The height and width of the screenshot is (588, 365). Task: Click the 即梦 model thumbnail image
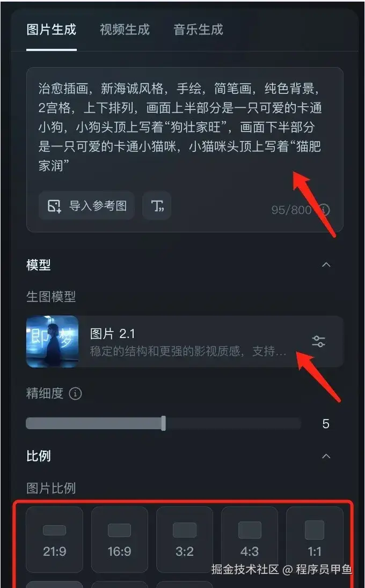coord(52,342)
